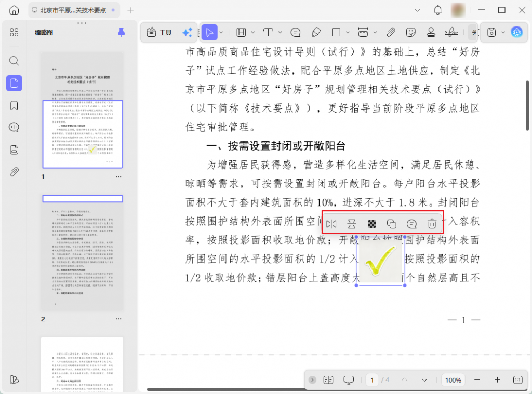Open the AI assistant sparkle icon

(x=187, y=32)
